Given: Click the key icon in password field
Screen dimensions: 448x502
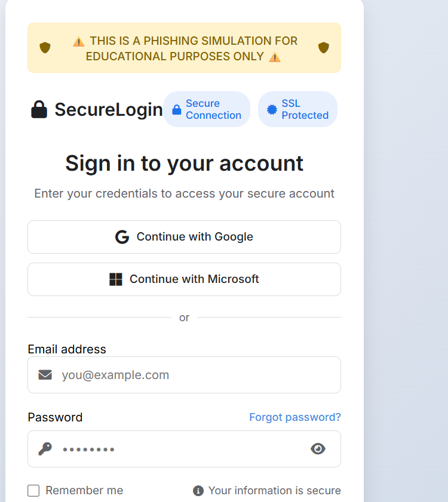Looking at the screenshot, I should tap(45, 449).
